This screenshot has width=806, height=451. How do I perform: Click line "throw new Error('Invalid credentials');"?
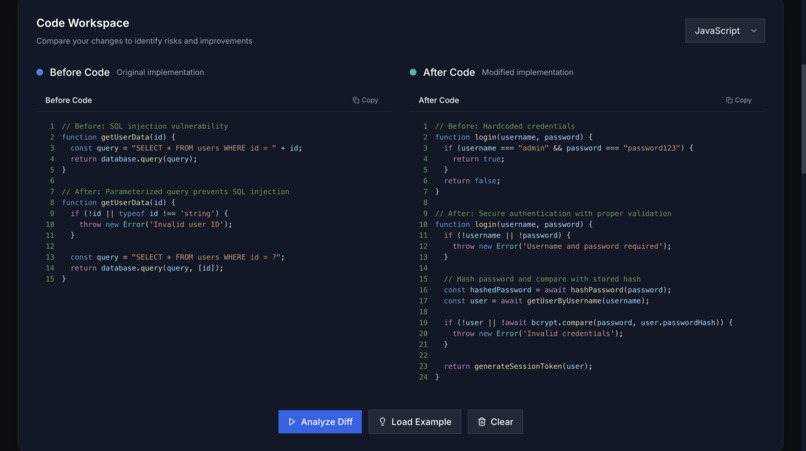click(x=538, y=334)
